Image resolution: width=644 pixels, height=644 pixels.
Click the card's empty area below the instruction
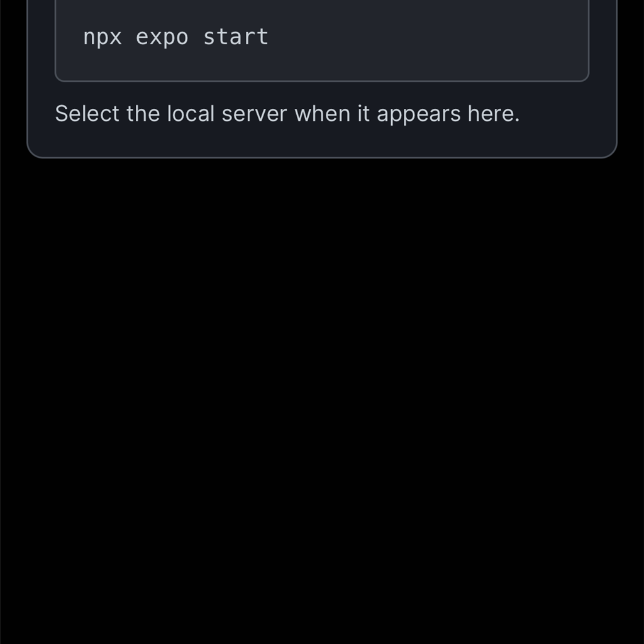pos(322,140)
